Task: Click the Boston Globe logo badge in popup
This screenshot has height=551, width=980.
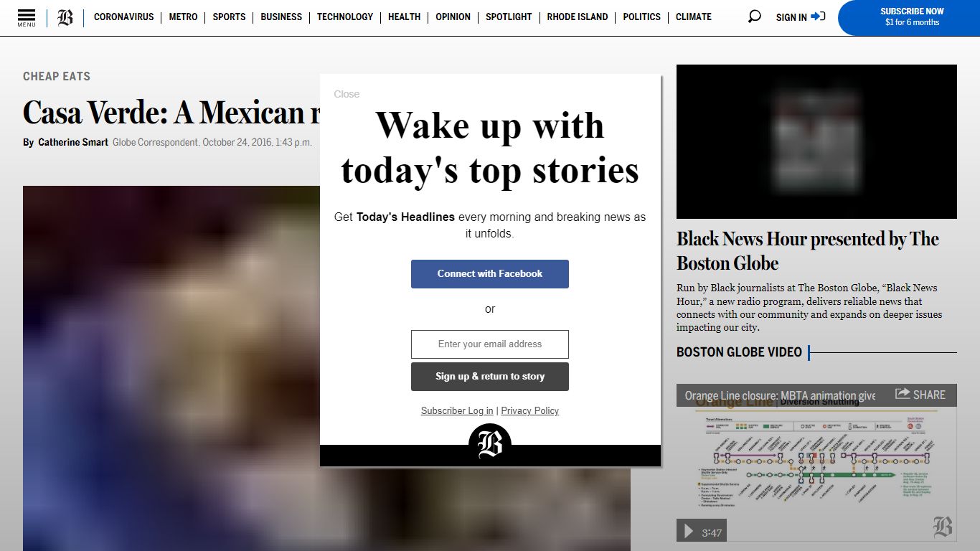Action: 490,444
